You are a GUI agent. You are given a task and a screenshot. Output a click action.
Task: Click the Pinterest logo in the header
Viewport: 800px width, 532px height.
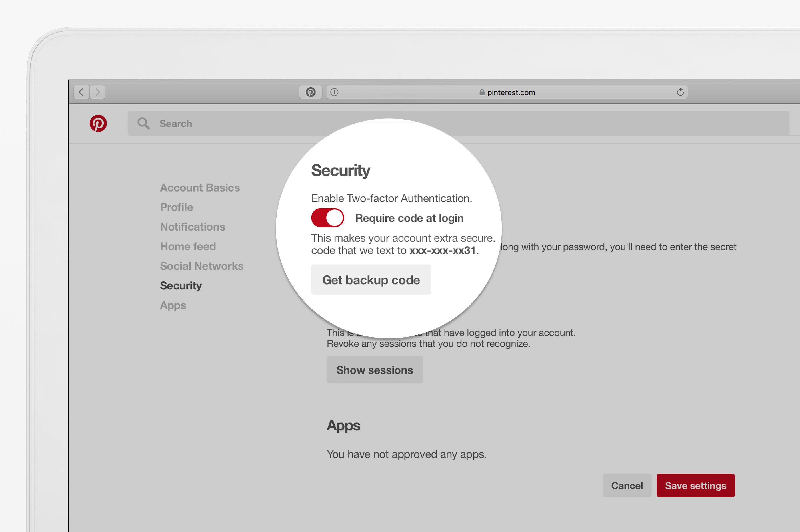[x=98, y=124]
